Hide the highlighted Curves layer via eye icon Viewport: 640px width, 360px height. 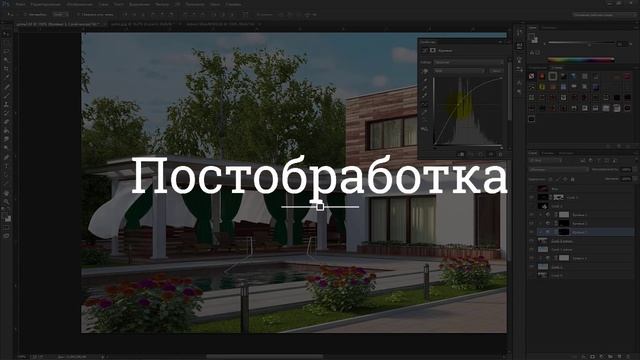[x=531, y=232]
